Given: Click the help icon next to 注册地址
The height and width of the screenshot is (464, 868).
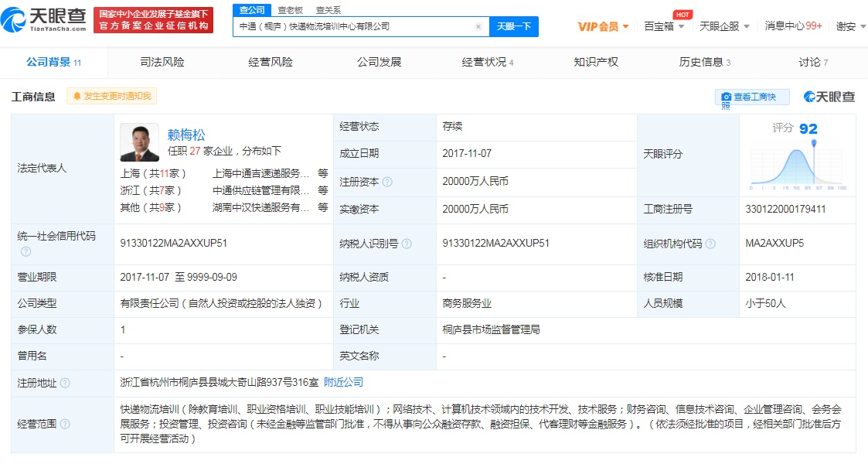Looking at the screenshot, I should [65, 383].
